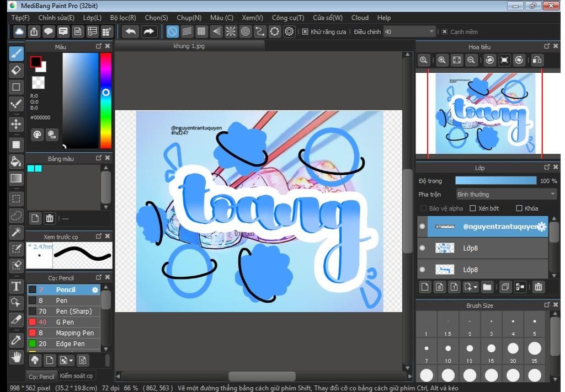
Task: Undock the Bảng màu palette panel
Action: pyautogui.click(x=99, y=158)
